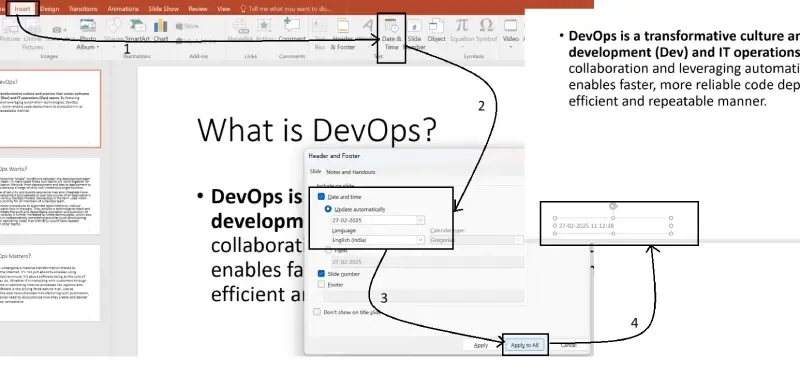This screenshot has height=372, width=800.
Task: Open the Transitions ribbon tab
Action: coord(83,9)
